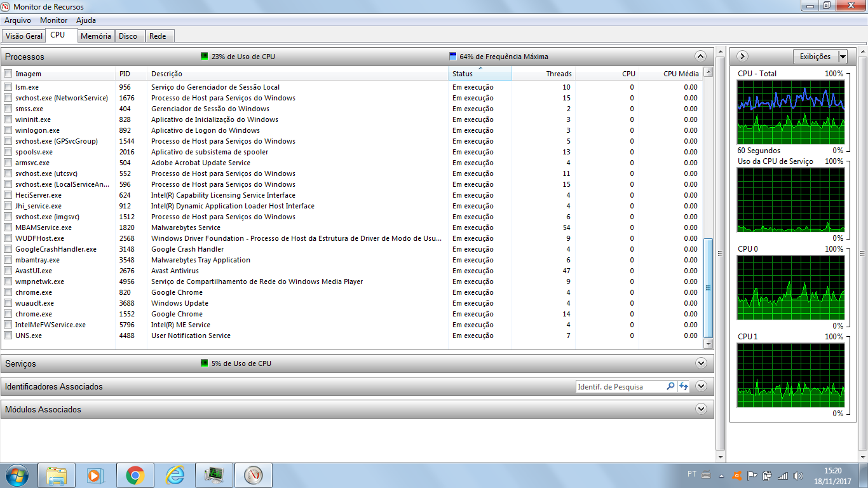Check the wininit.exe checkbox
Screen dimensions: 868x488
(8, 119)
